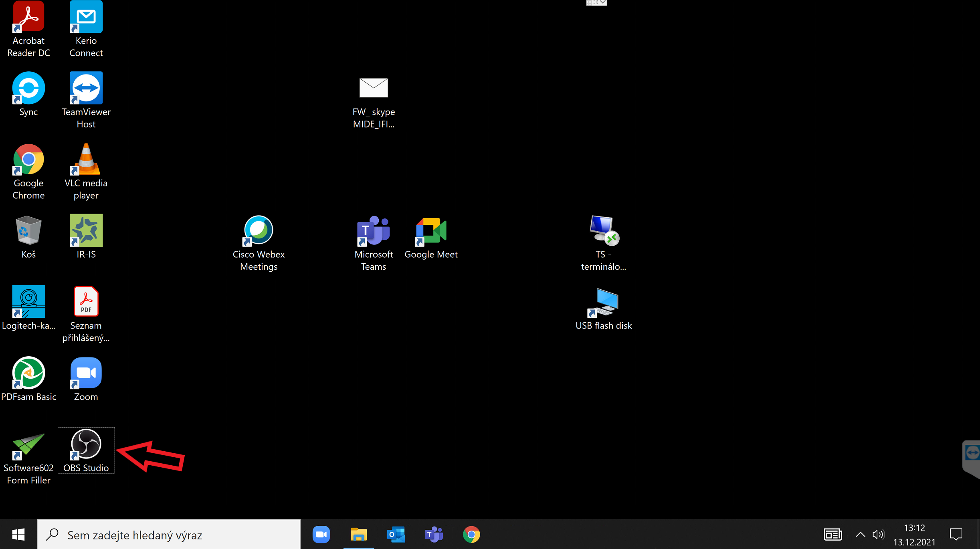Select the Zoom desktop shortcut
The width and height of the screenshot is (980, 549).
click(86, 379)
